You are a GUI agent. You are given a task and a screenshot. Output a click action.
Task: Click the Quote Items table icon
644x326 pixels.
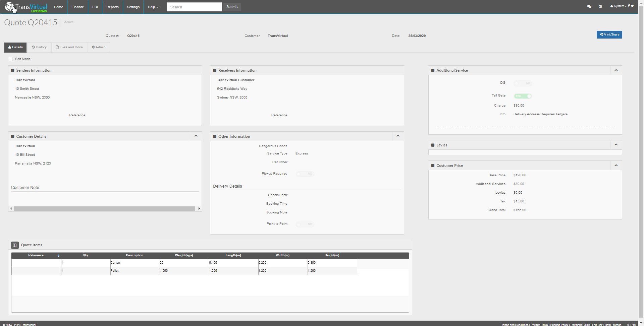pyautogui.click(x=15, y=245)
